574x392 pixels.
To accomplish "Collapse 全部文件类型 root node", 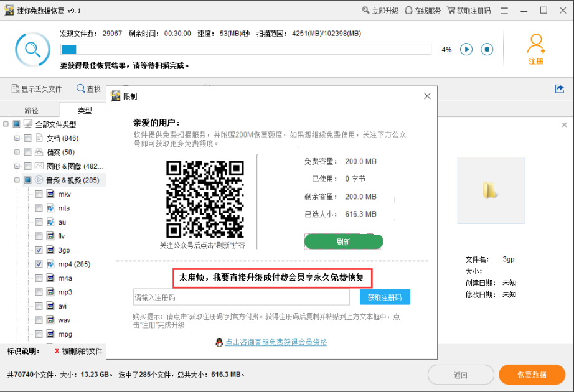I will [x=6, y=124].
